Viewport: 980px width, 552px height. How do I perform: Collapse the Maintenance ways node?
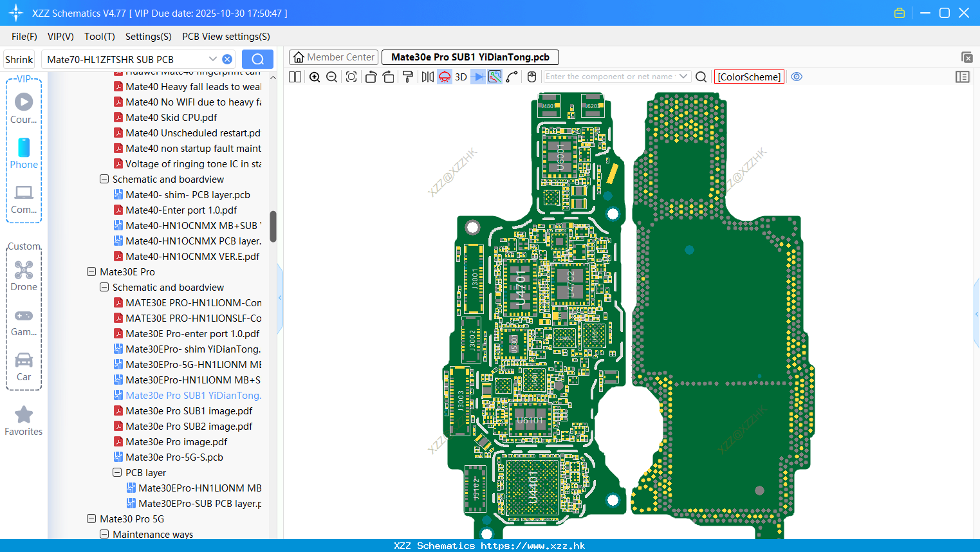[104, 534]
